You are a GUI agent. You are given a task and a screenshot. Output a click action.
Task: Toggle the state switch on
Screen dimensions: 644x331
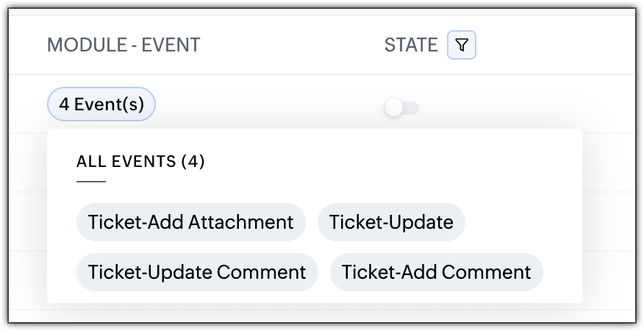click(x=401, y=108)
